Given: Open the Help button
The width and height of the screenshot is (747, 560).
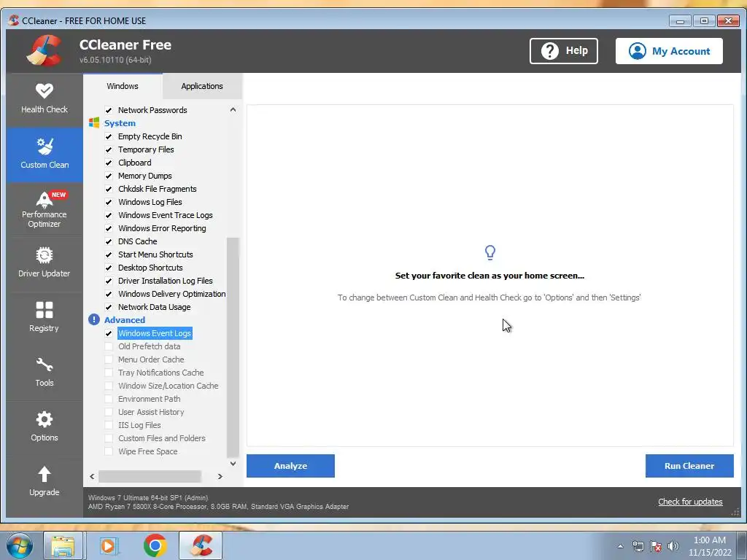Looking at the screenshot, I should coord(564,51).
